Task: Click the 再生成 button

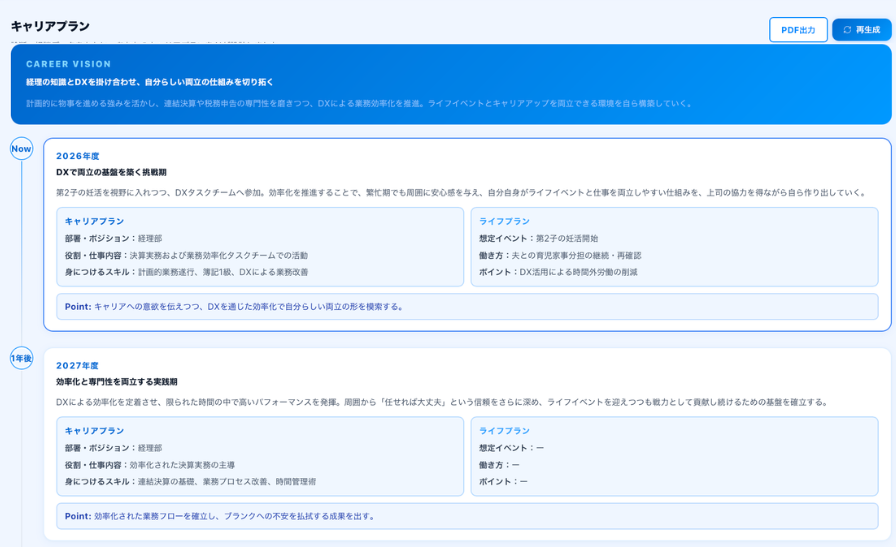Action: coord(861,30)
